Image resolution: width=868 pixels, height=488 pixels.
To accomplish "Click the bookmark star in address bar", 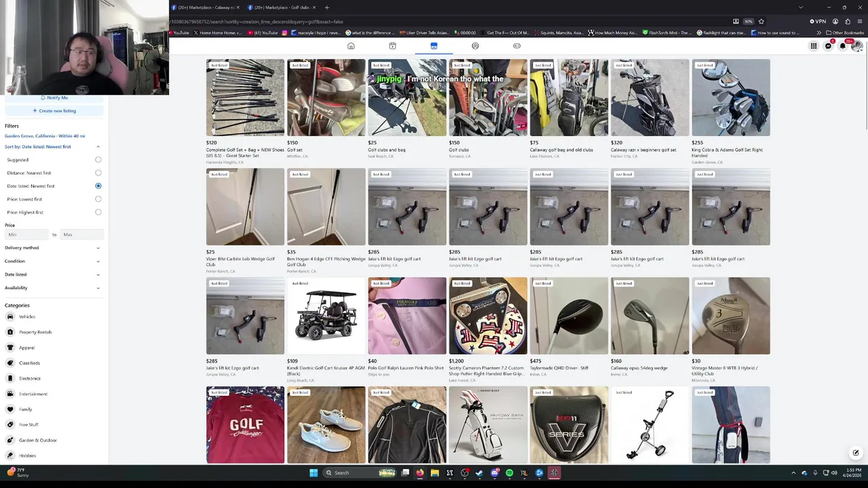I will [x=761, y=21].
